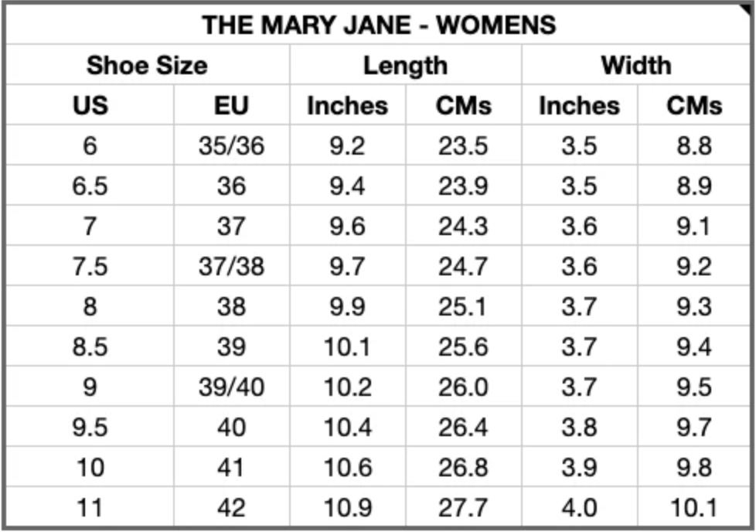Image resolution: width=756 pixels, height=532 pixels.
Task: Select the 'Shoe Size' header cell
Action: pos(147,65)
